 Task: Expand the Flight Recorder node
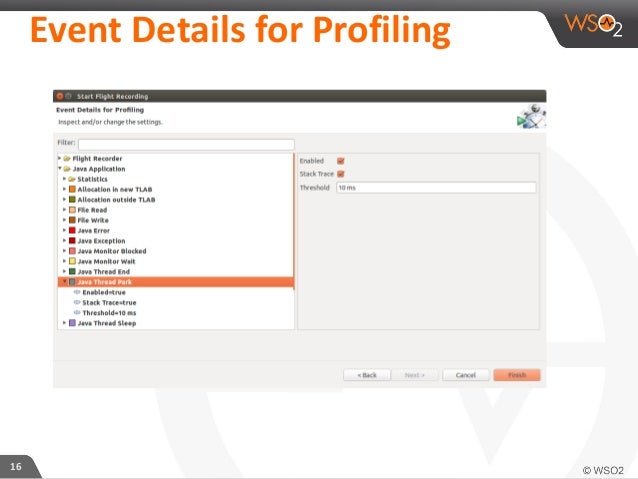59,158
